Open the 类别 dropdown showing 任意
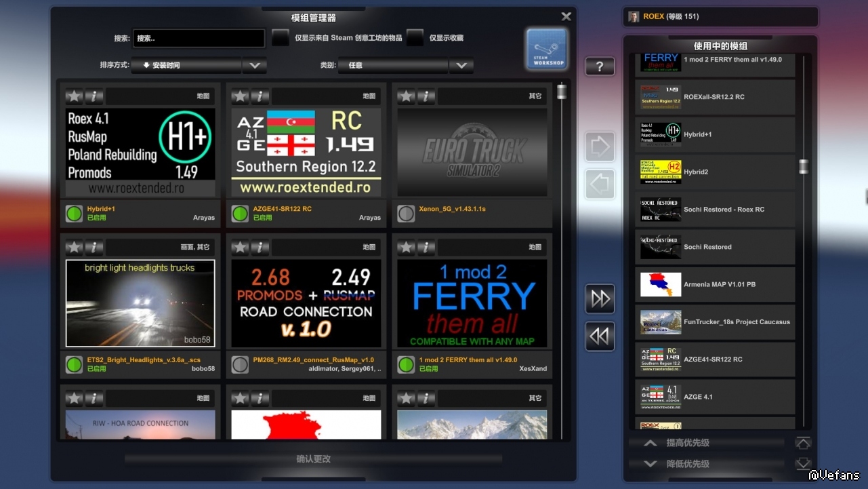The width and height of the screenshot is (868, 489). (x=394, y=66)
